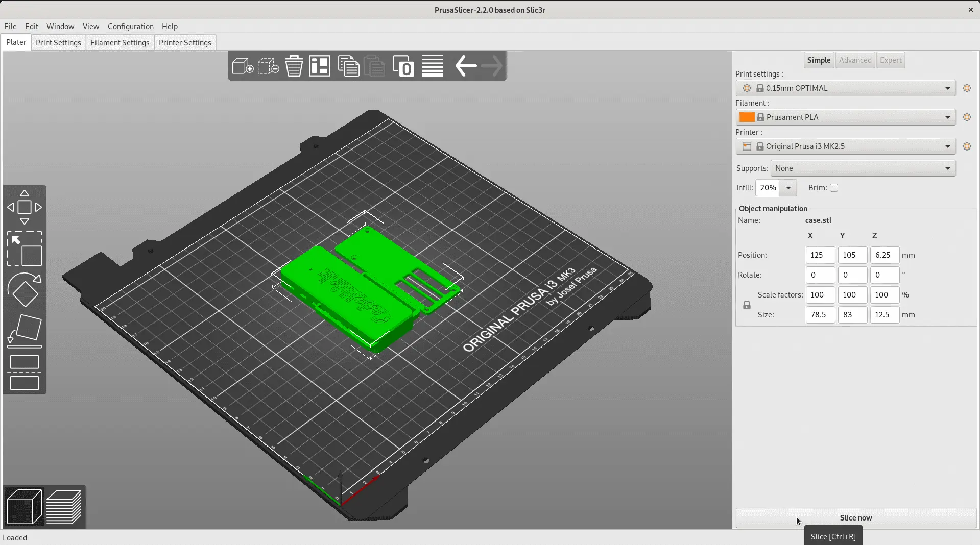Click the Position Y field
Viewport: 980px width, 545px height.
(852, 255)
